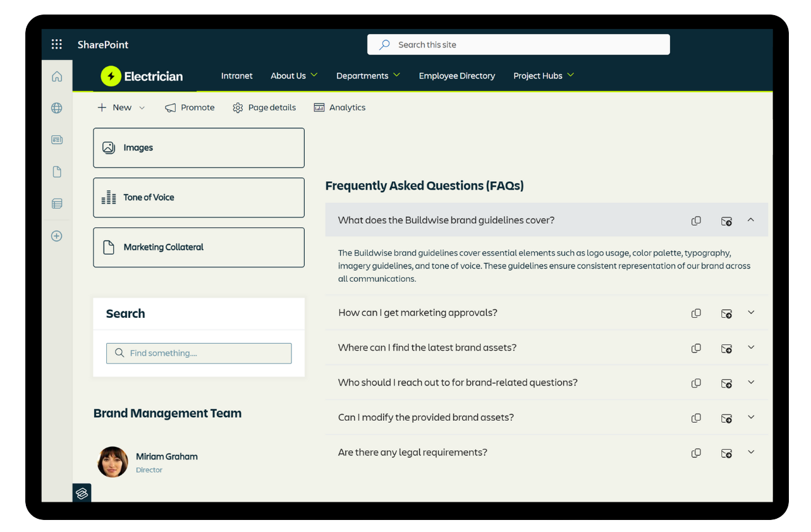The image size is (811, 532).
Task: Click the Home icon in the left sidebar
Action: click(56, 75)
